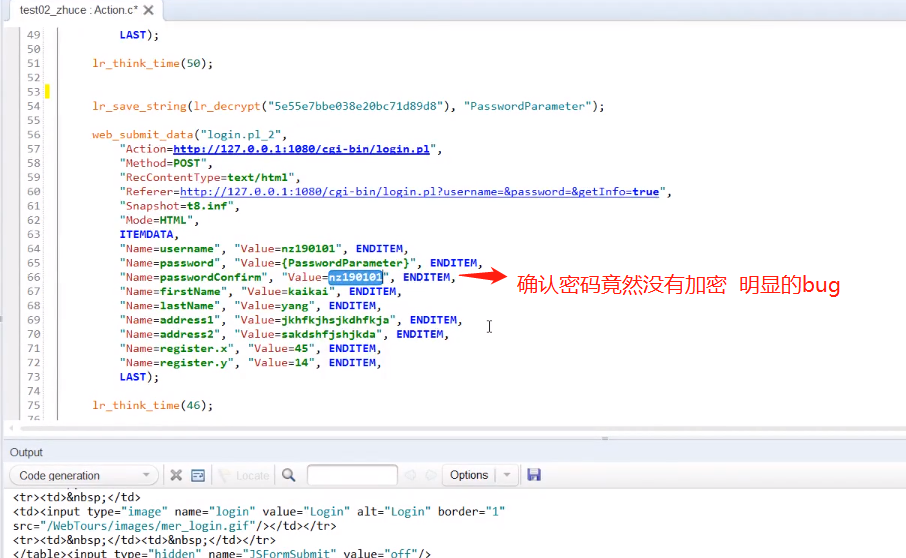Click LAST); on line 73
Viewport: 906px width, 558px height.
tap(139, 377)
